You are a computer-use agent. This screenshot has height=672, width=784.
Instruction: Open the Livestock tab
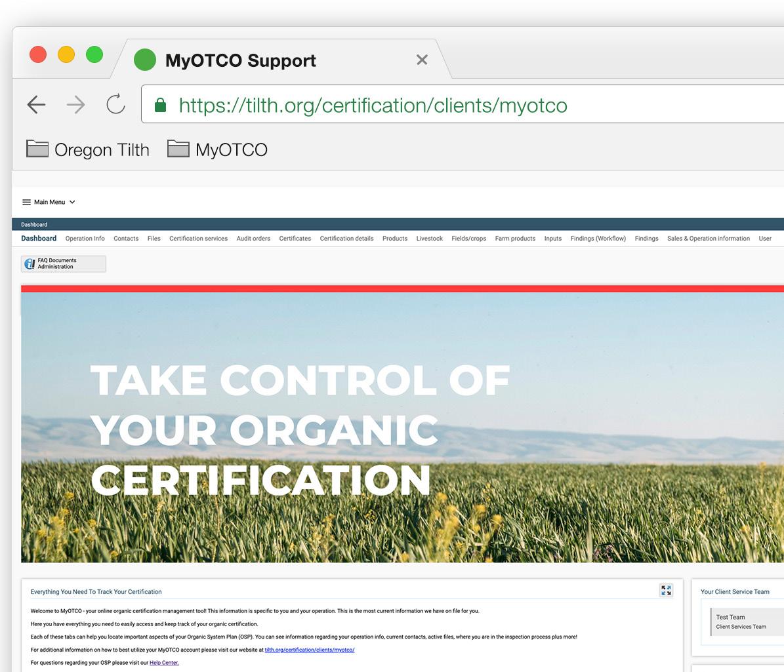[x=430, y=239]
